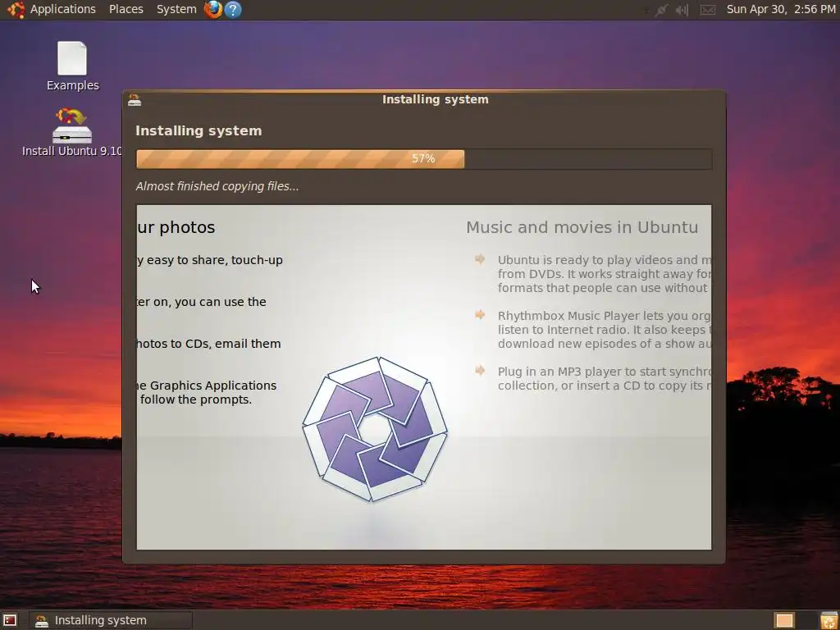Click the arrow bullet beside 'Plug in an MP3 player'

(480, 370)
